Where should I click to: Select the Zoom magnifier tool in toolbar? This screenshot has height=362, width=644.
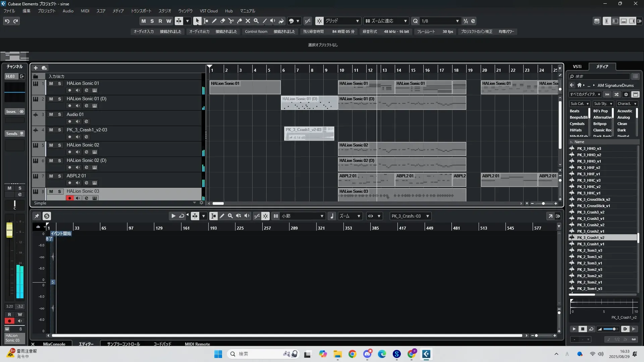point(256,21)
